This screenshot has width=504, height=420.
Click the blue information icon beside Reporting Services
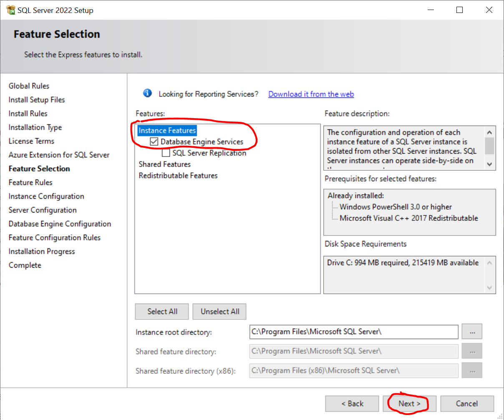pyautogui.click(x=147, y=93)
